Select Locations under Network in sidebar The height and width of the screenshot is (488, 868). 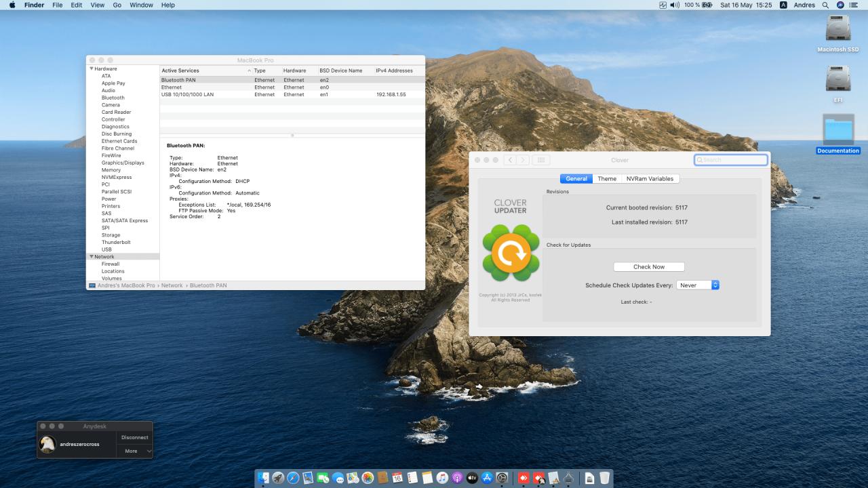(x=113, y=271)
